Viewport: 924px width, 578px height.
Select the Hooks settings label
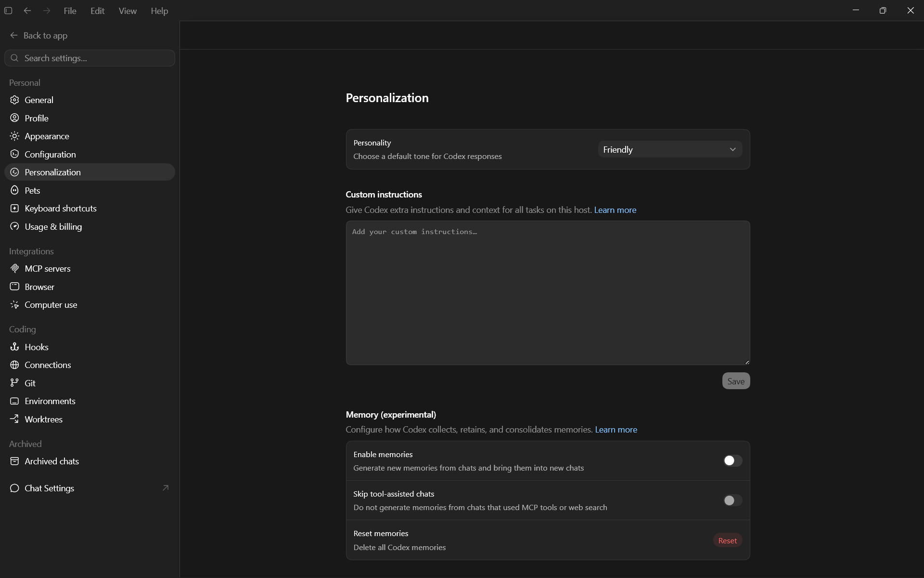tap(37, 347)
